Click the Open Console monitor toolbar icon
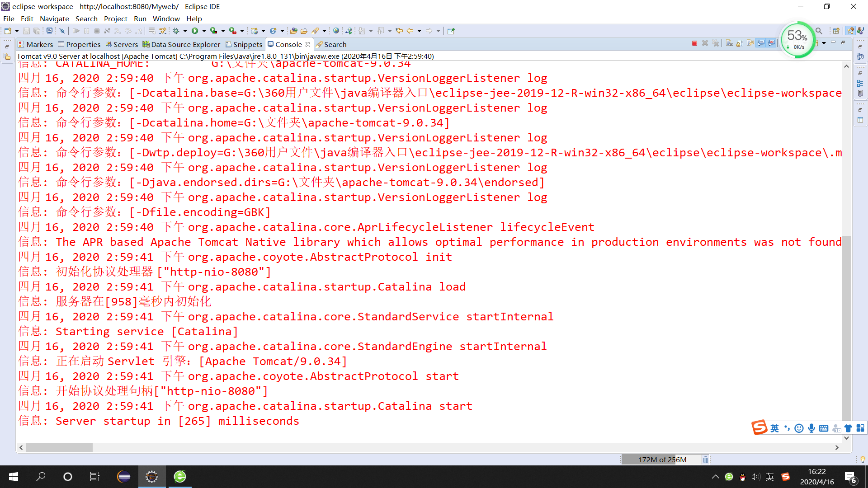The height and width of the screenshot is (488, 868). click(x=49, y=31)
